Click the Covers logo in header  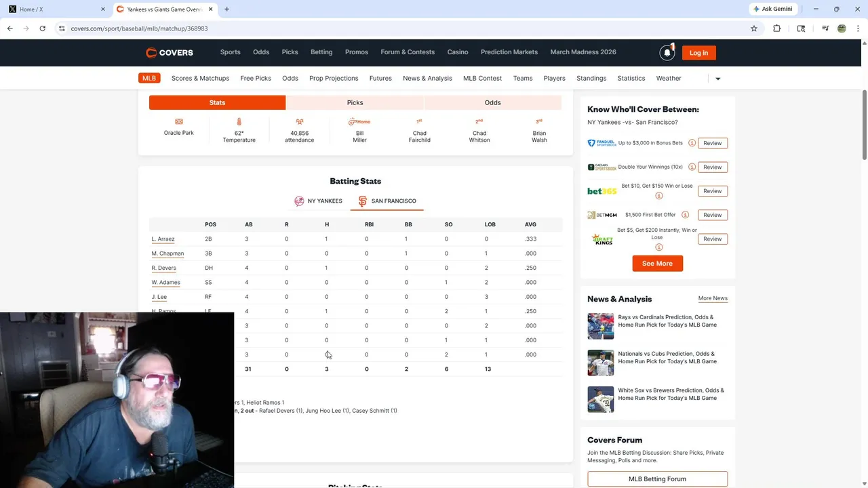pos(170,53)
